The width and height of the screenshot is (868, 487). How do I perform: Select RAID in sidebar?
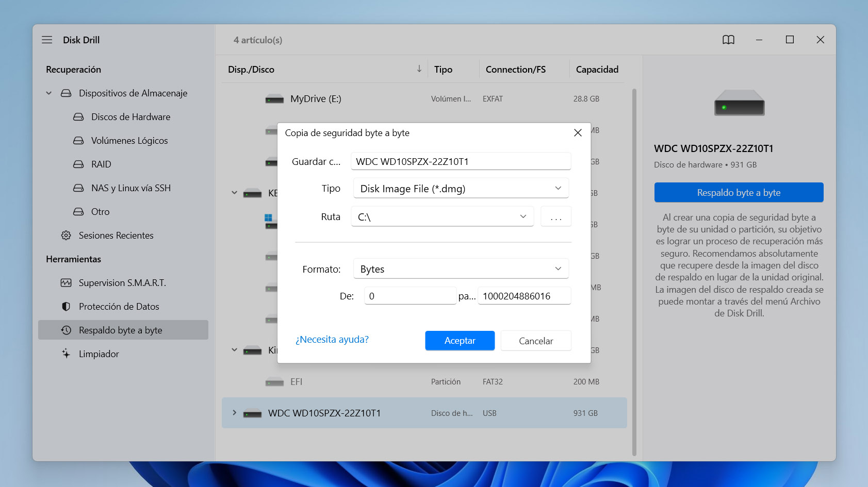(101, 164)
